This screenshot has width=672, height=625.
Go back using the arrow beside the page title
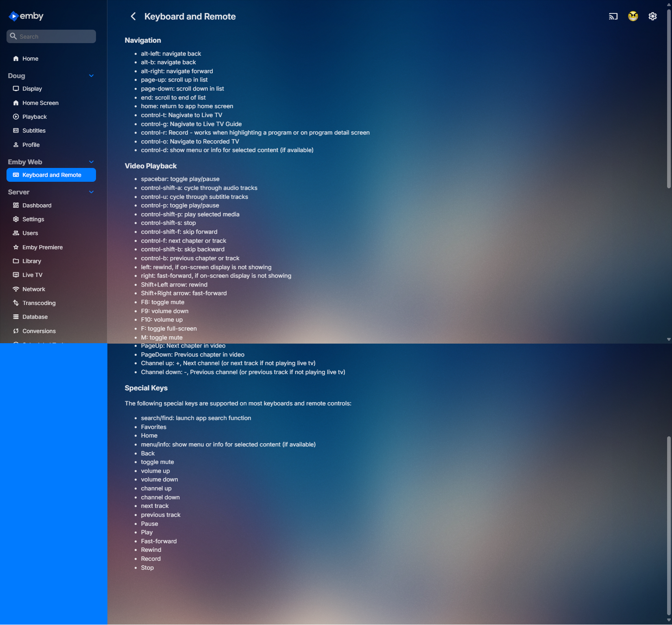(x=133, y=16)
